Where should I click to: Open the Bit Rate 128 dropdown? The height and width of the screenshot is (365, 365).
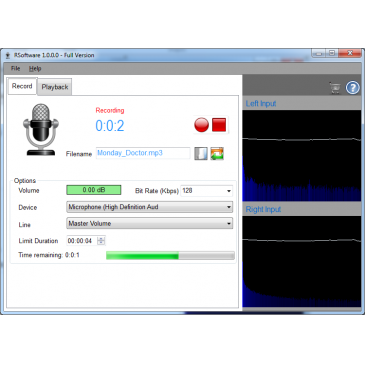pos(206,191)
